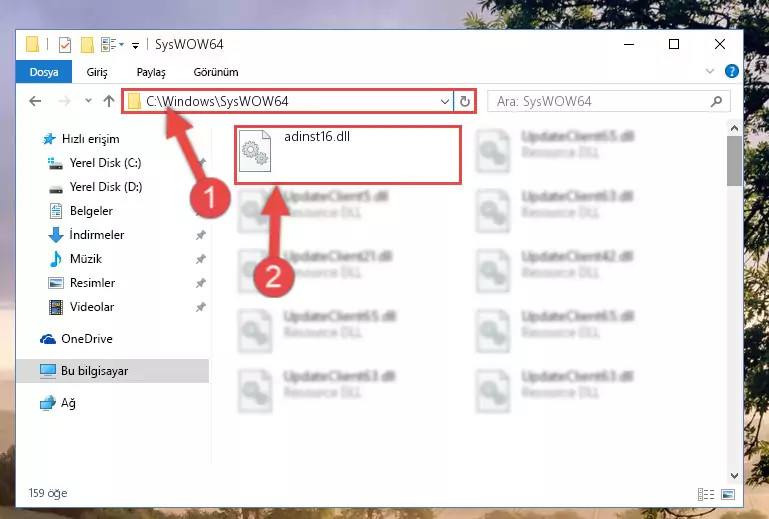Select Bu bilgisayar in the navigation pane
The height and width of the screenshot is (519, 769).
(113, 371)
